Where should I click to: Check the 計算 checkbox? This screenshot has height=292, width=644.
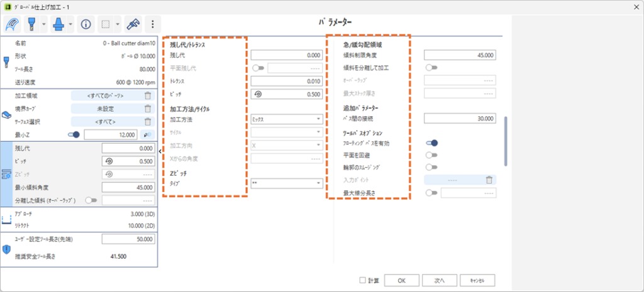point(363,280)
